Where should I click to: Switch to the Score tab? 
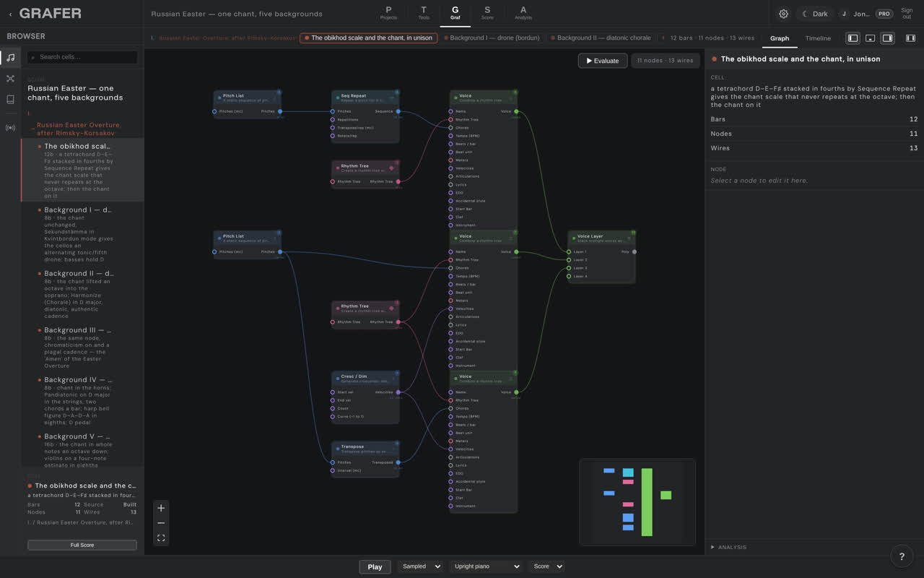tap(487, 13)
